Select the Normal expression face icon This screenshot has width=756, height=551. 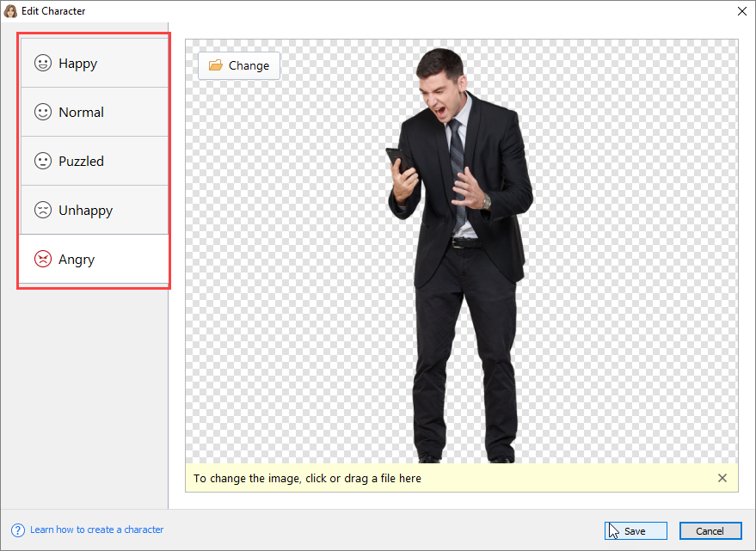tap(43, 112)
